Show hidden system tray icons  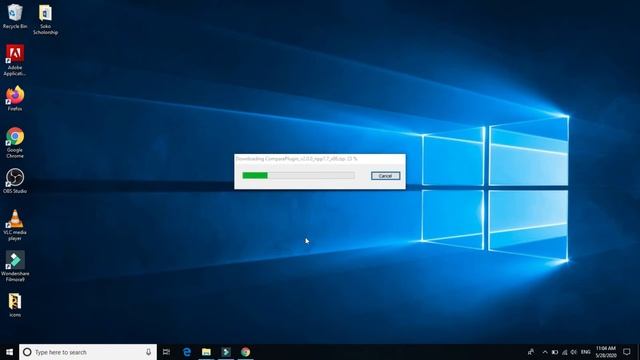(544, 352)
